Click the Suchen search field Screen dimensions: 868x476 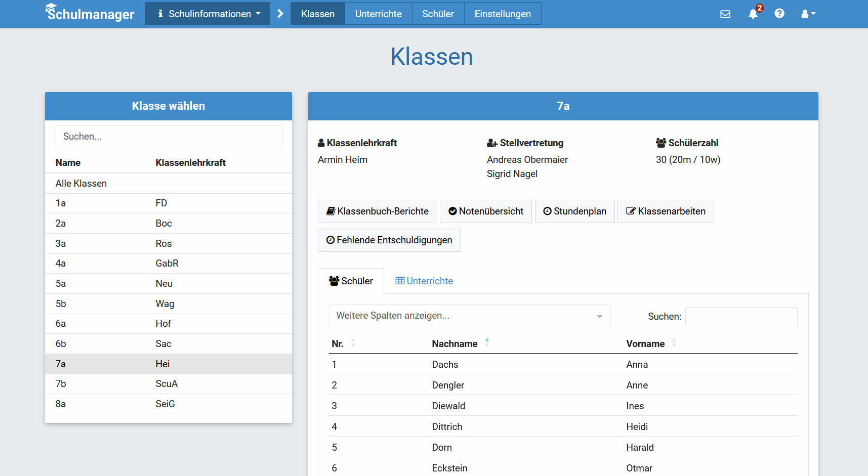[x=169, y=137]
